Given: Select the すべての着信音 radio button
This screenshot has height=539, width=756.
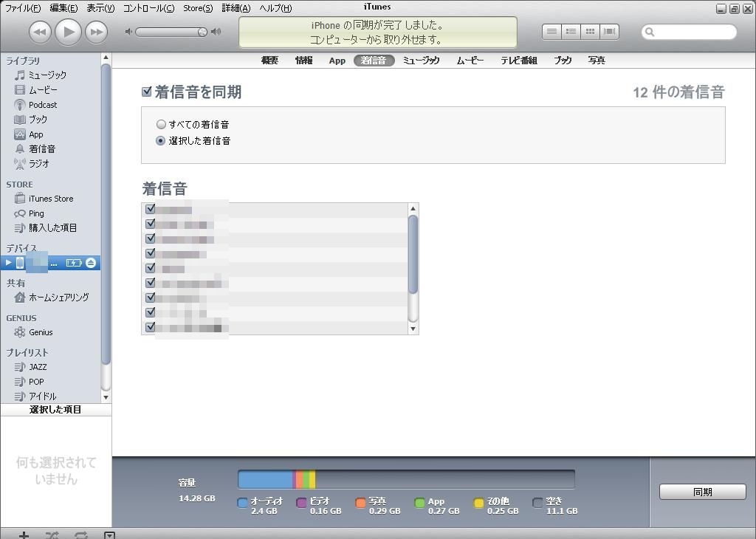Looking at the screenshot, I should 161,124.
